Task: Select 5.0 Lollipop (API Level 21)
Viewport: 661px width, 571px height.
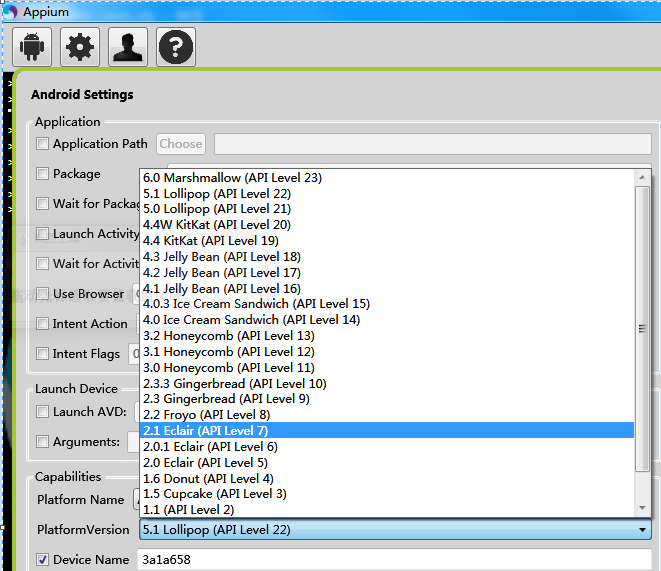Action: pyautogui.click(x=387, y=209)
